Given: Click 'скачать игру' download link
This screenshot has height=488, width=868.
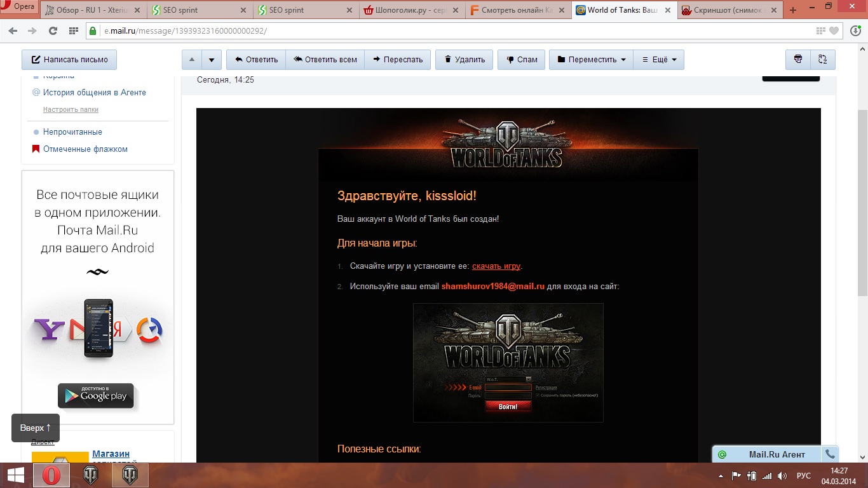Looking at the screenshot, I should 496,266.
